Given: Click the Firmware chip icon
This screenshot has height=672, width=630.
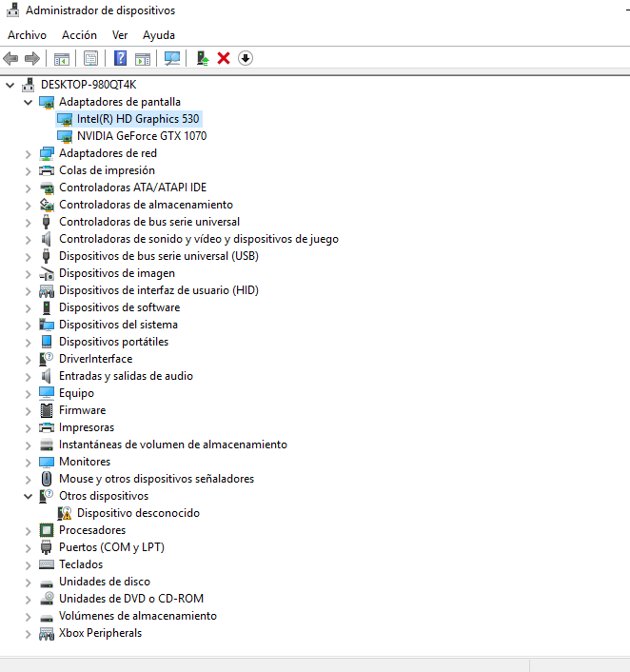Looking at the screenshot, I should [x=47, y=410].
